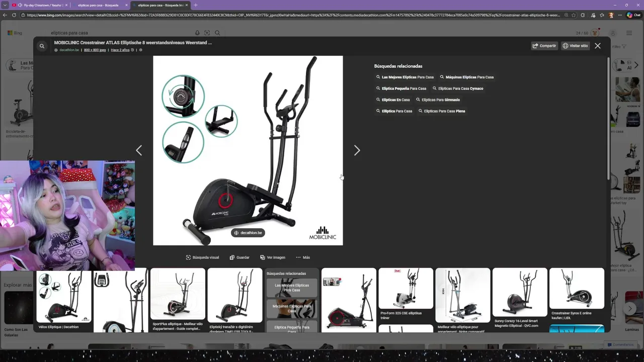The image size is (644, 362).
Task: Select related search Elípticas Para Gimnasio
Action: tap(438, 100)
